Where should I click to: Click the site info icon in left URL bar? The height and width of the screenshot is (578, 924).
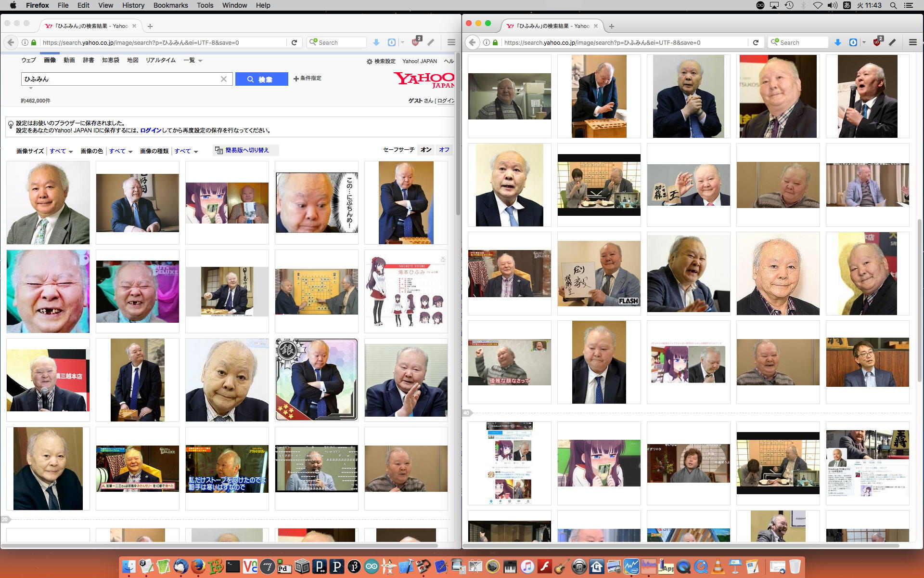coord(25,42)
